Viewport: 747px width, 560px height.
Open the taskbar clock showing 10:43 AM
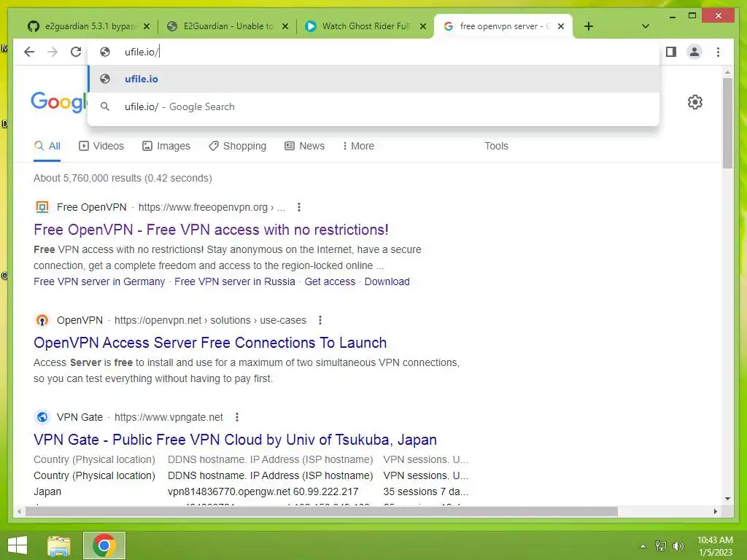715,545
